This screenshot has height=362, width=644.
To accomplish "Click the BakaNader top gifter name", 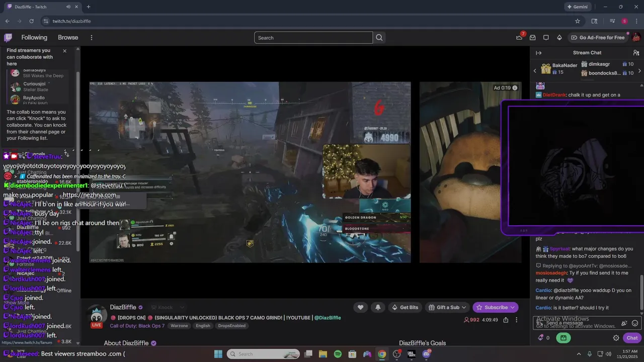I will coord(565,65).
